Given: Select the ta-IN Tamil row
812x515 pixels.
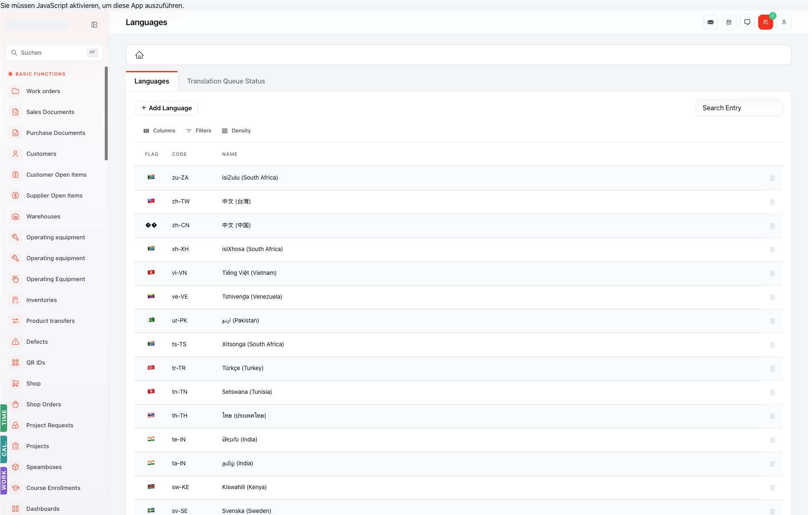Looking at the screenshot, I should (x=458, y=464).
